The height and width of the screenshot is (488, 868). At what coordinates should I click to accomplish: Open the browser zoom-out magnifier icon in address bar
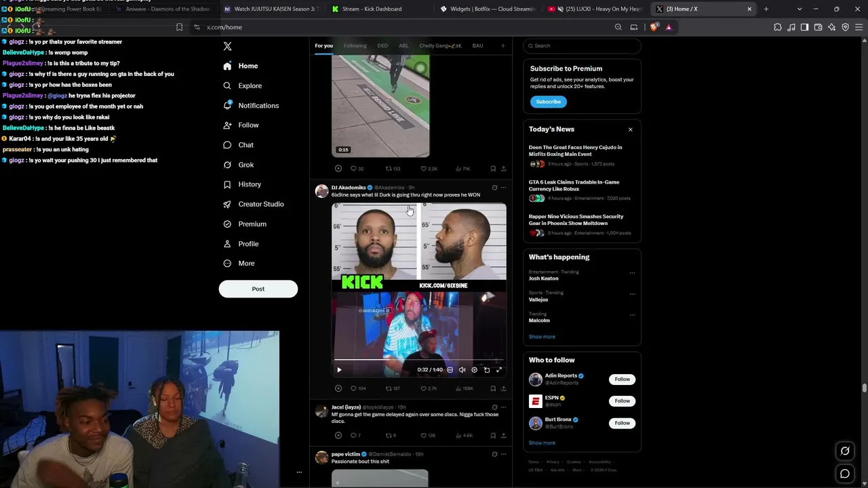point(618,27)
